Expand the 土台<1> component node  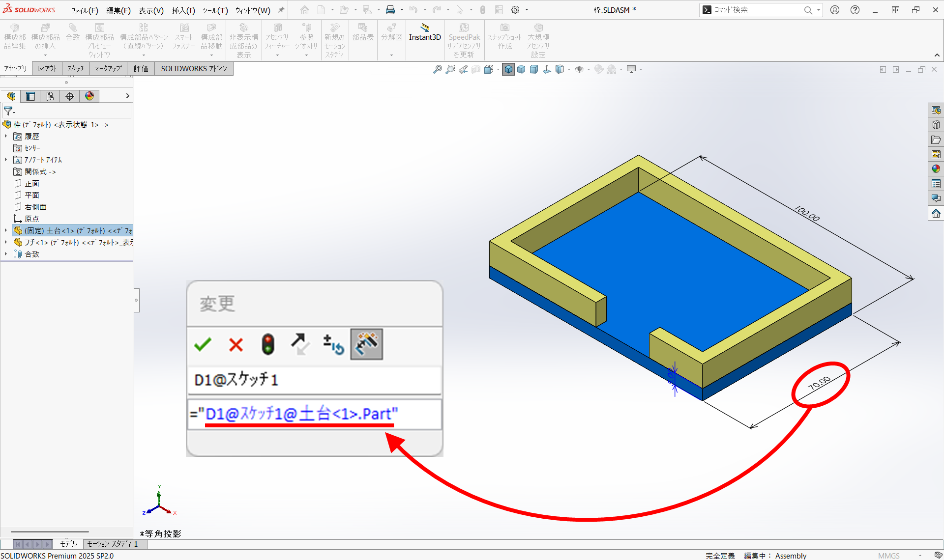click(6, 230)
